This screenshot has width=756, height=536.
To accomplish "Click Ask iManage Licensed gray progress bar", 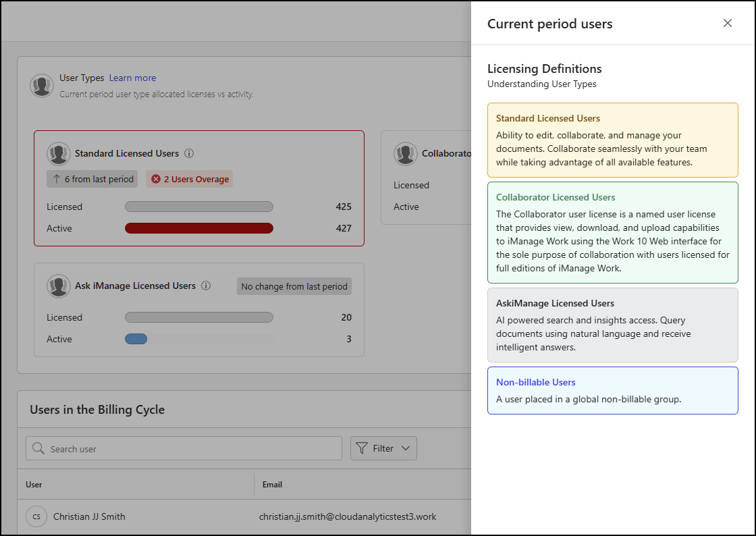I will 199,317.
